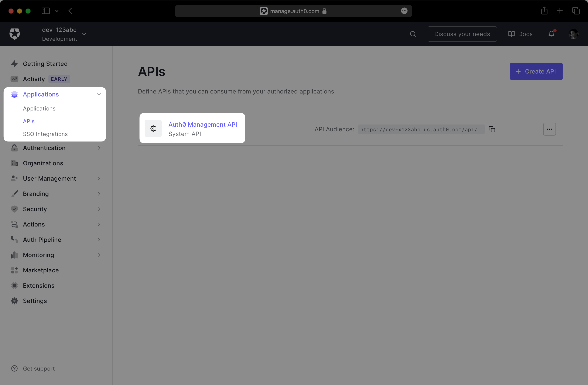Image resolution: width=588 pixels, height=385 pixels.
Task: Toggle the Safari sidebar icon
Action: tap(46, 11)
